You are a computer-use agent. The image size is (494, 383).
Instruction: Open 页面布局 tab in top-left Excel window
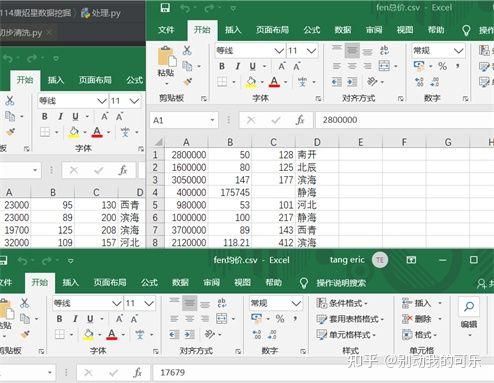(x=95, y=80)
